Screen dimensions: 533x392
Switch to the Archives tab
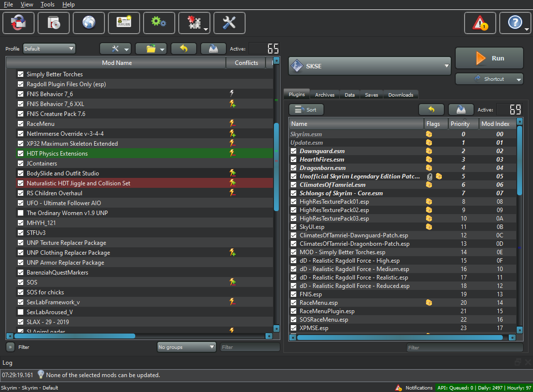(x=324, y=95)
